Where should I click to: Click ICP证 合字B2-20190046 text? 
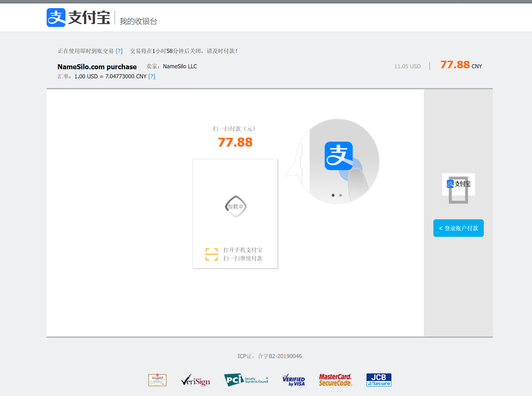(270, 356)
